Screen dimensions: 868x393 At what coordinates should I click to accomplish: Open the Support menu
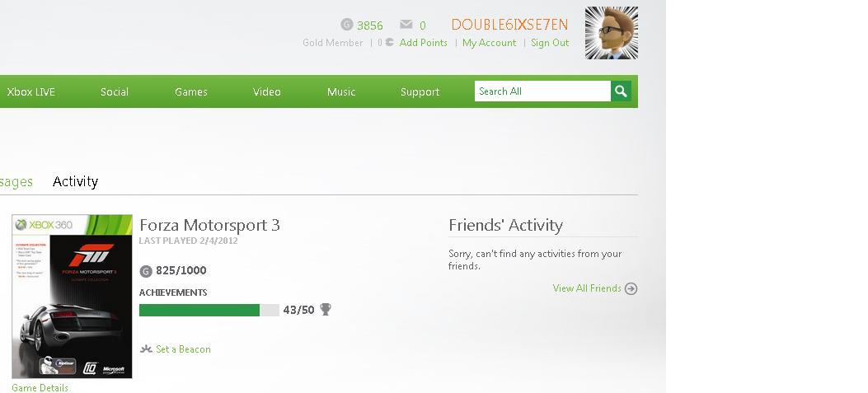coord(420,92)
